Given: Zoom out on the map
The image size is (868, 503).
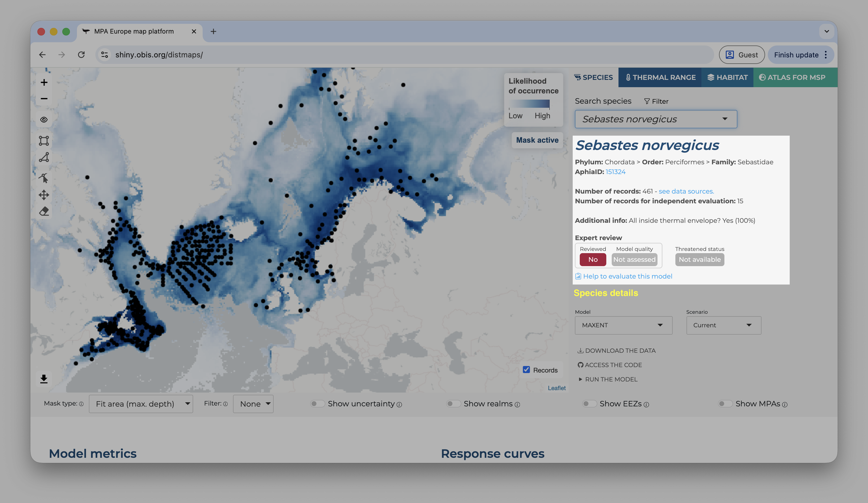Looking at the screenshot, I should point(44,99).
